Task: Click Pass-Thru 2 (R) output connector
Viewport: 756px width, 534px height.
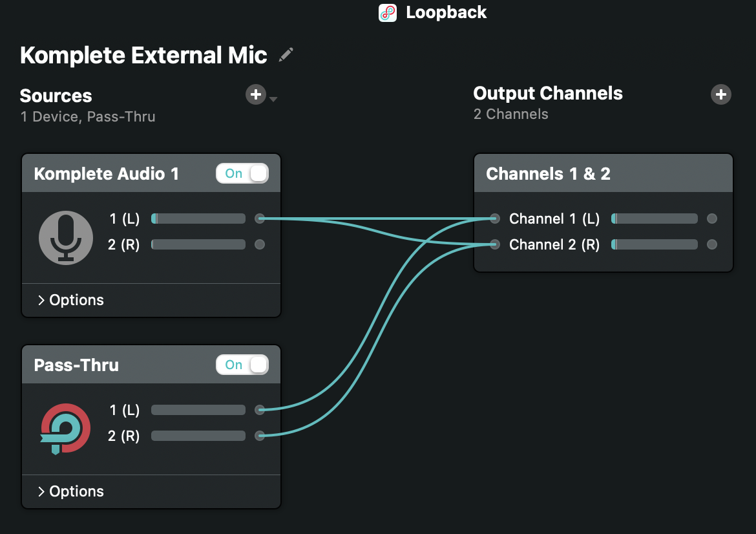Action: (x=260, y=436)
